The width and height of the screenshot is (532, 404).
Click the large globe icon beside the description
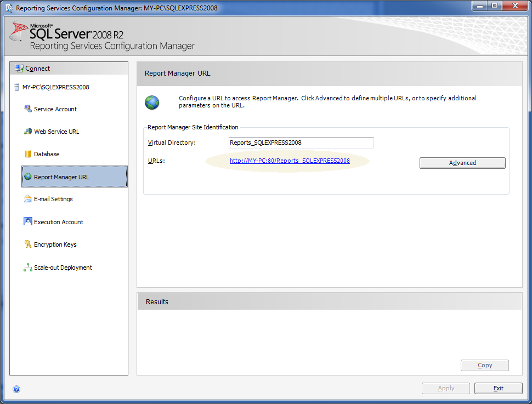152,103
